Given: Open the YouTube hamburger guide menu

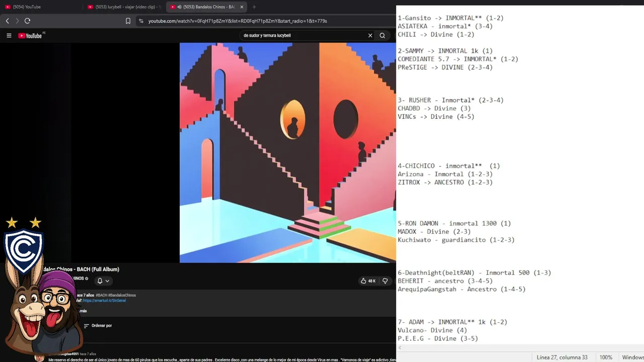Looking at the screenshot, I should click(9, 36).
